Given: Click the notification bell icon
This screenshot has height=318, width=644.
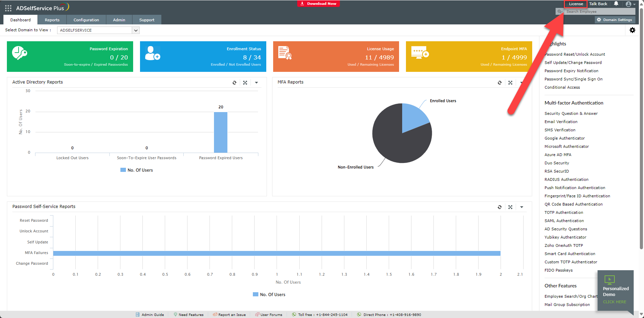Looking at the screenshot, I should tap(616, 4).
